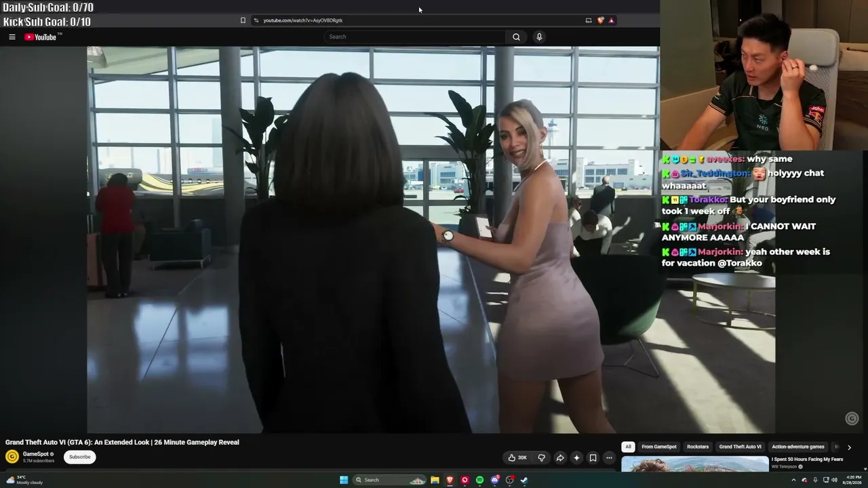Open the taskbar clock showing 4:20 PM
This screenshot has height=488, width=868.
click(x=851, y=480)
